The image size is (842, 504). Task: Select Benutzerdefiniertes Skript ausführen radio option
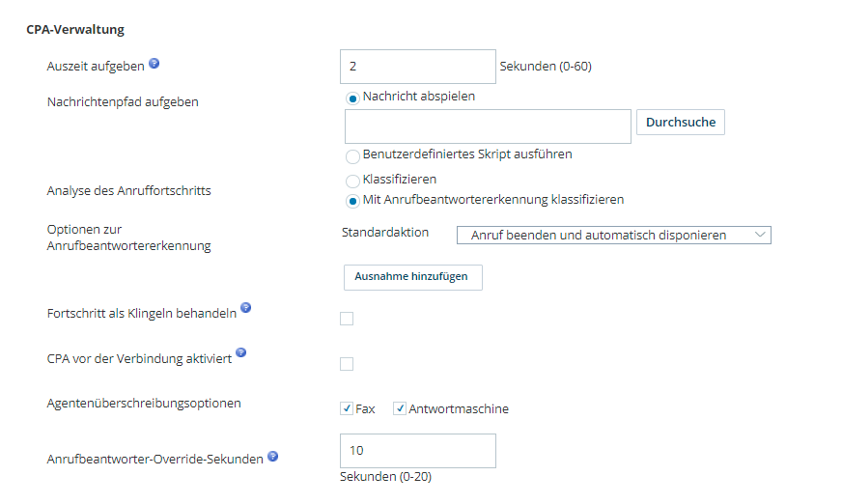tap(352, 156)
